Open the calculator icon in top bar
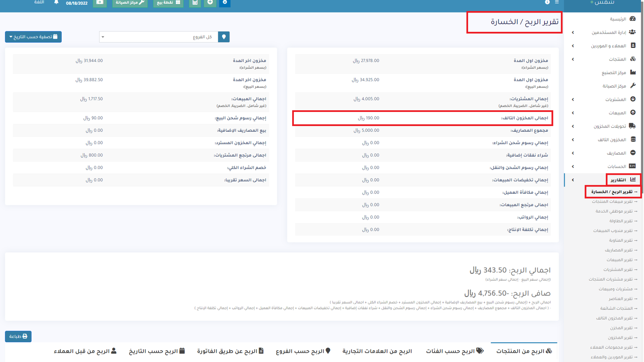The height and width of the screenshot is (362, 644). [195, 3]
